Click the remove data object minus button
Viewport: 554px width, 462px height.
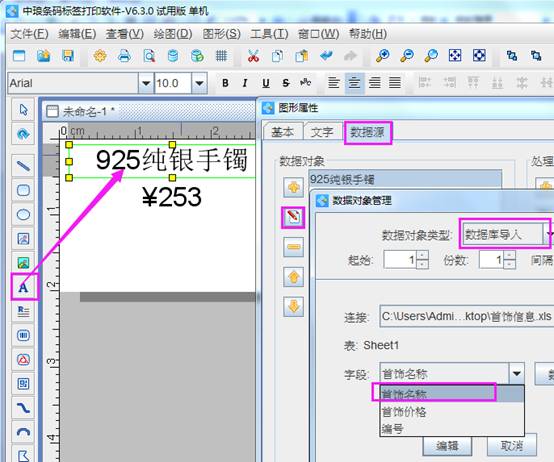coord(293,247)
